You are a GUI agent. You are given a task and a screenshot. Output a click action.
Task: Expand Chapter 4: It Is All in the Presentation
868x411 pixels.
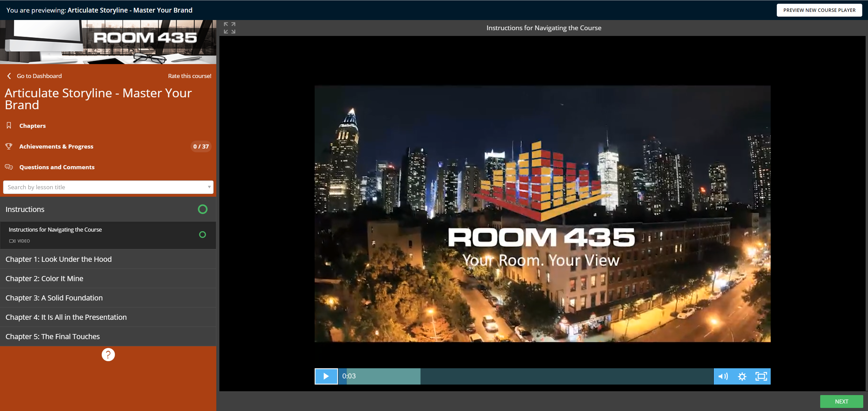click(108, 317)
